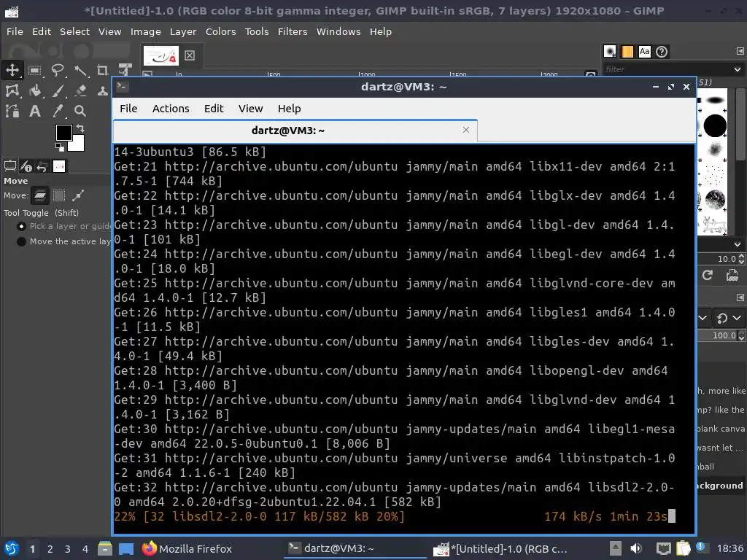
Task: Open the Document History tab
Action: (662, 52)
